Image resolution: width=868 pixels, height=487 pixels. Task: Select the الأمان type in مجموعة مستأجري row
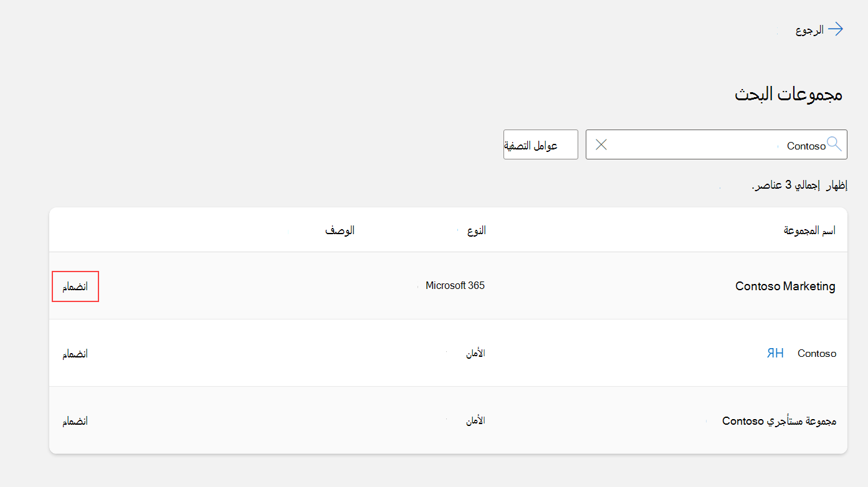(475, 420)
